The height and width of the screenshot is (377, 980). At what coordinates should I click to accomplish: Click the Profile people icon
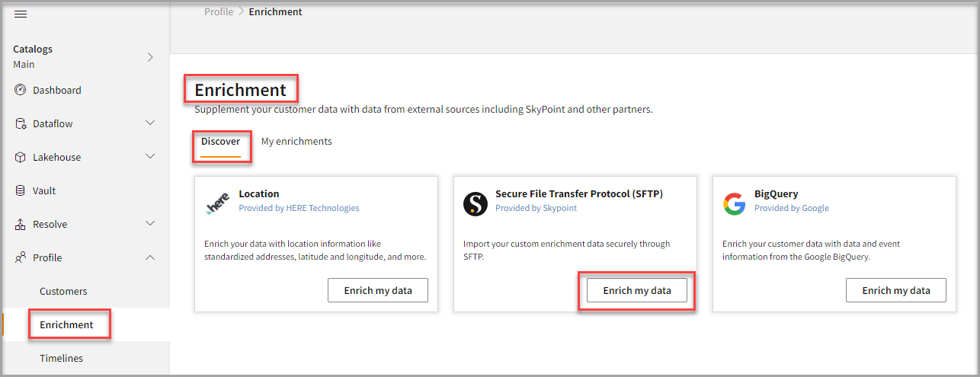[x=21, y=258]
